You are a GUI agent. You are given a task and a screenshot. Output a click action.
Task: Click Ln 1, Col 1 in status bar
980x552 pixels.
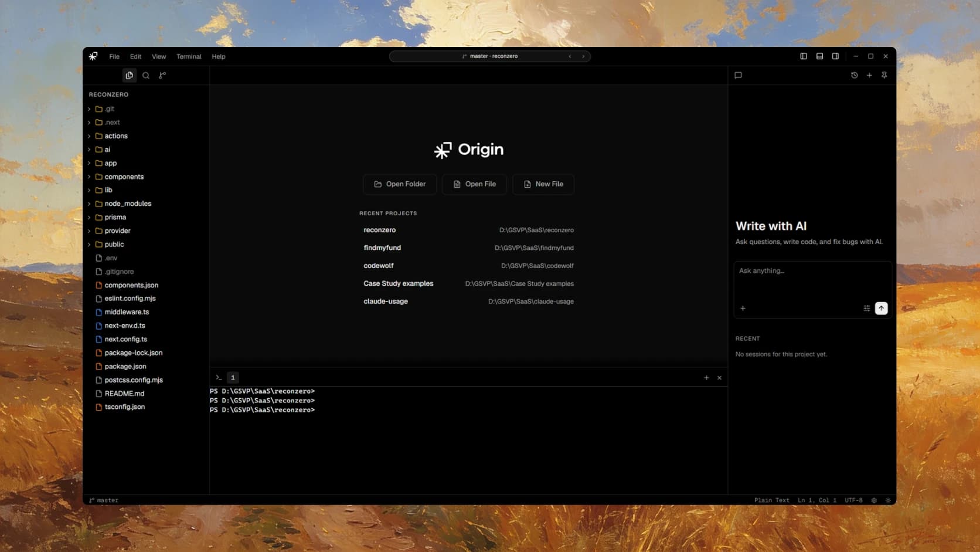(817, 500)
